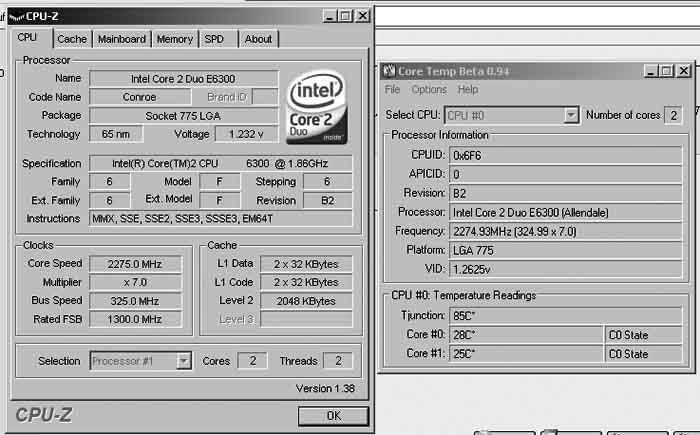Click the L1 Code cache value
This screenshot has height=435, width=700.
306,282
